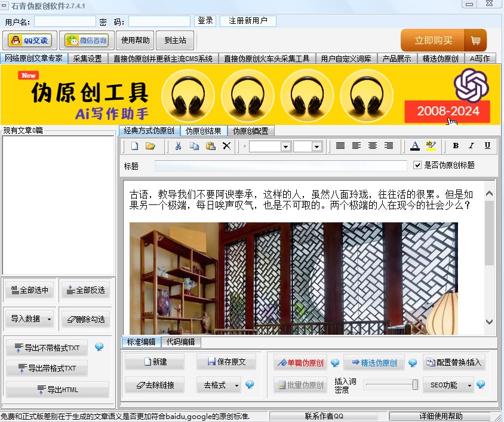Click the paste clipboard icon
The width and height of the screenshot is (504, 422).
[210, 146]
